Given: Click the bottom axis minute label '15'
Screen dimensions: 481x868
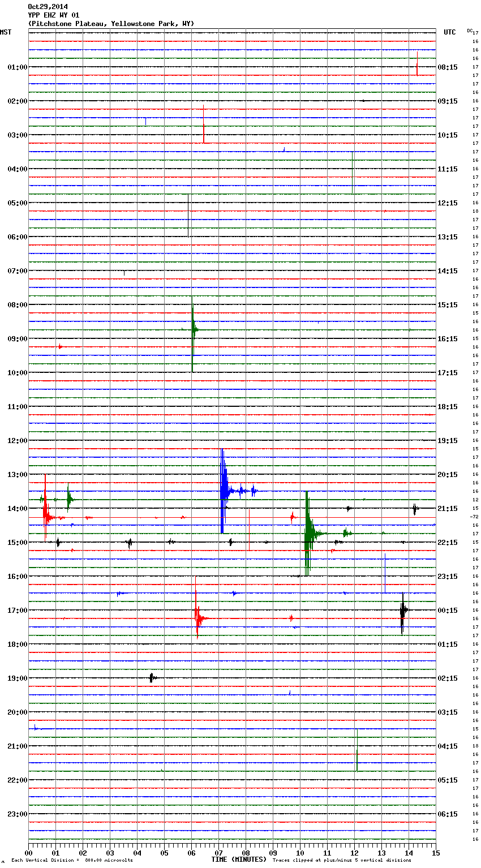Looking at the screenshot, I should (436, 853).
